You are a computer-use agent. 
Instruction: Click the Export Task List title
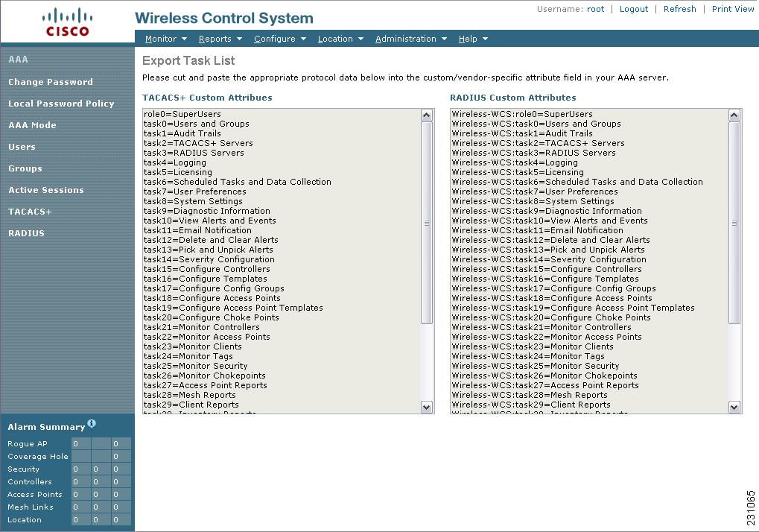[x=188, y=60]
